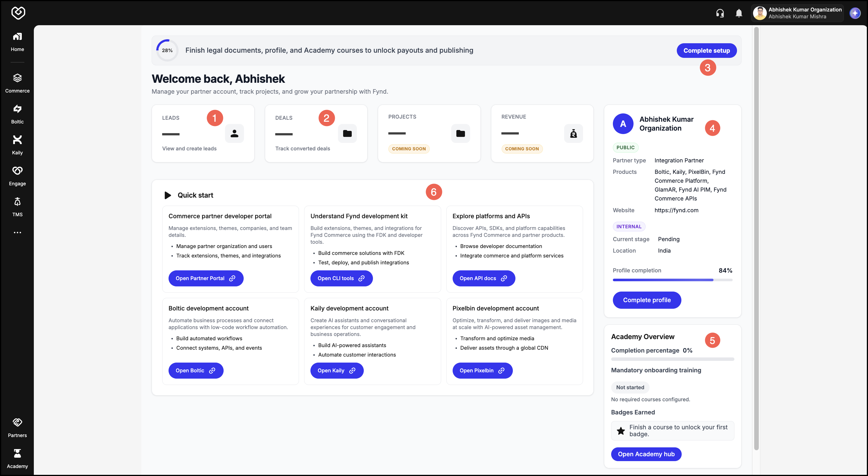
Task: Click the Leads person icon
Action: 234,134
